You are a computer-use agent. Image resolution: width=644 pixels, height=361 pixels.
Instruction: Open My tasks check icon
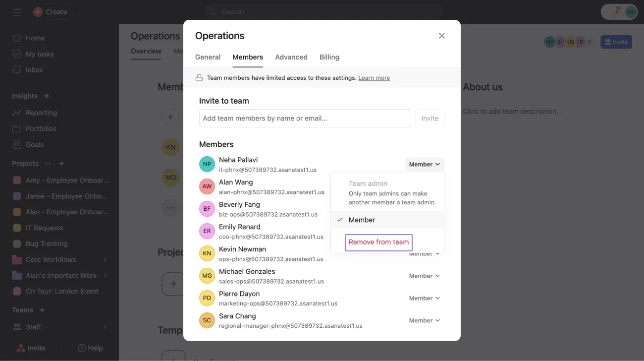coord(17,54)
